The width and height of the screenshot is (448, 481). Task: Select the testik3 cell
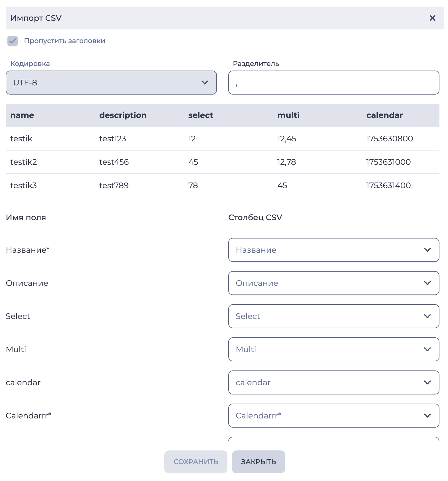[23, 185]
